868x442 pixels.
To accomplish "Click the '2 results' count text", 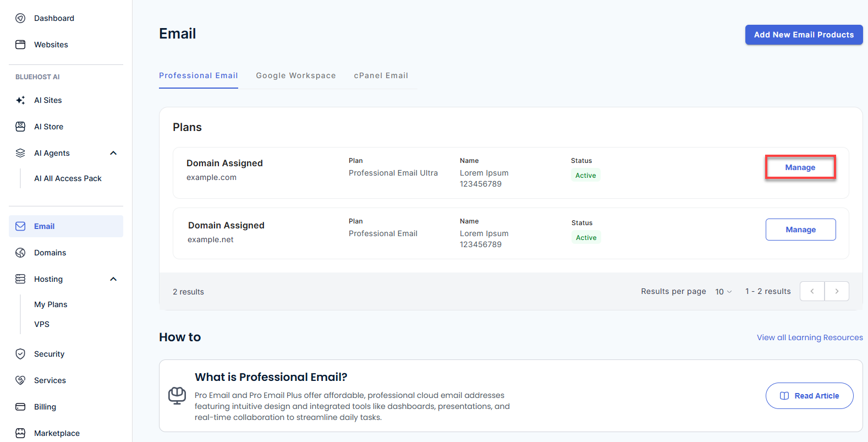I will [188, 292].
